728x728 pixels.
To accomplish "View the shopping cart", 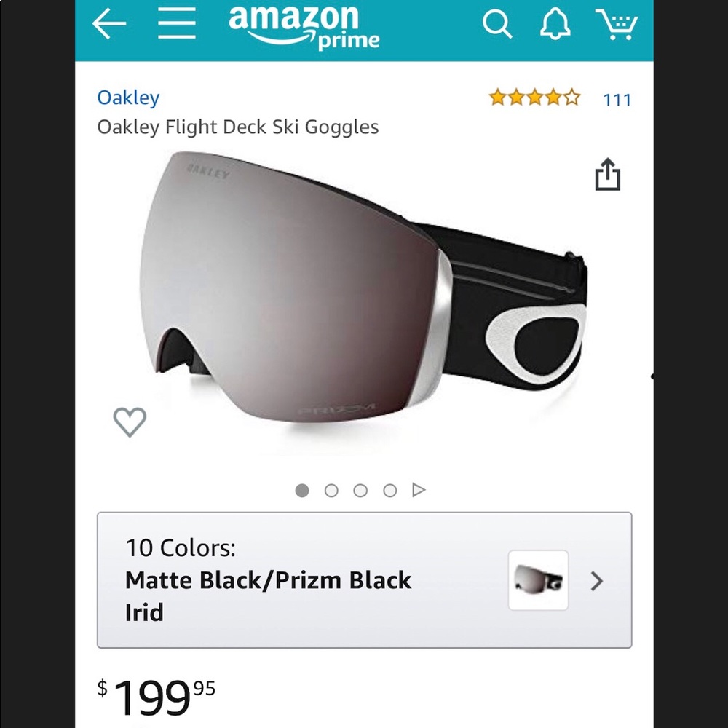I will pos(618,24).
